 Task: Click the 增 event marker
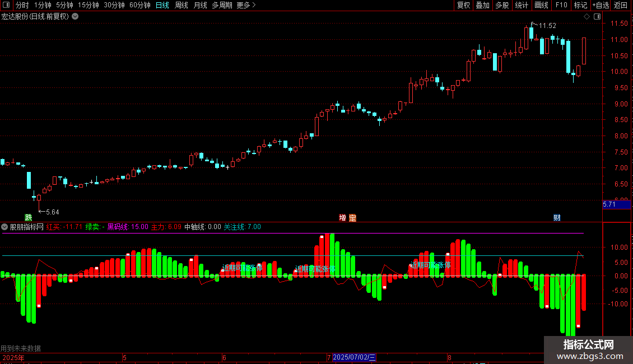click(342, 218)
